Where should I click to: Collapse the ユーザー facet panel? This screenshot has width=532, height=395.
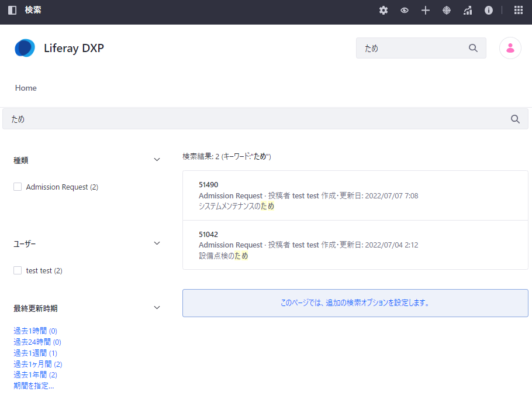pyautogui.click(x=157, y=243)
